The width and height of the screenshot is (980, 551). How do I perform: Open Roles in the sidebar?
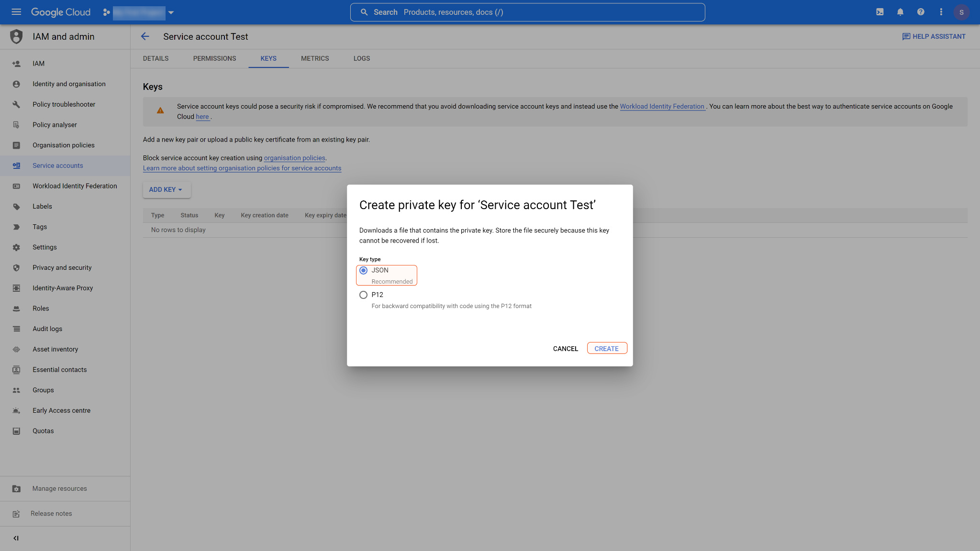tap(41, 309)
